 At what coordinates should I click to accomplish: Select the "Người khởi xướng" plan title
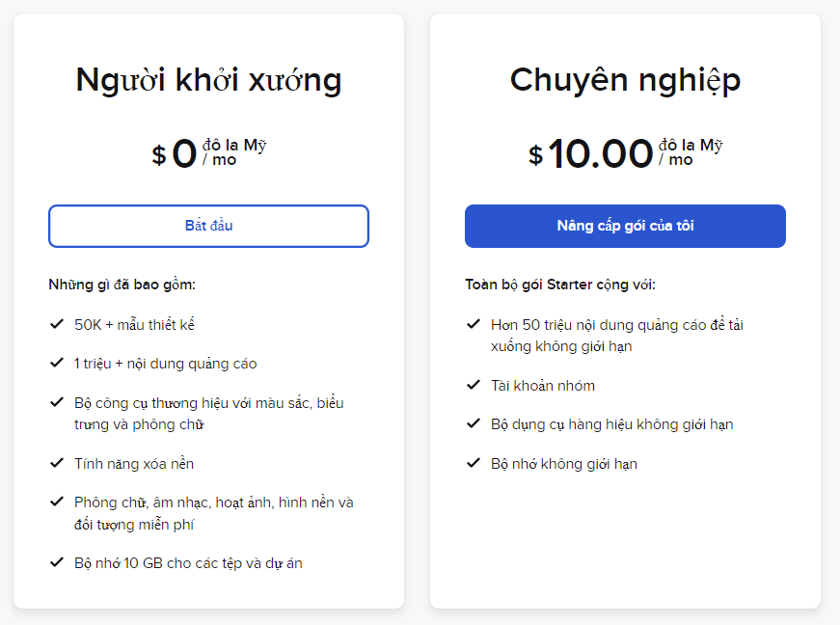coord(208,80)
